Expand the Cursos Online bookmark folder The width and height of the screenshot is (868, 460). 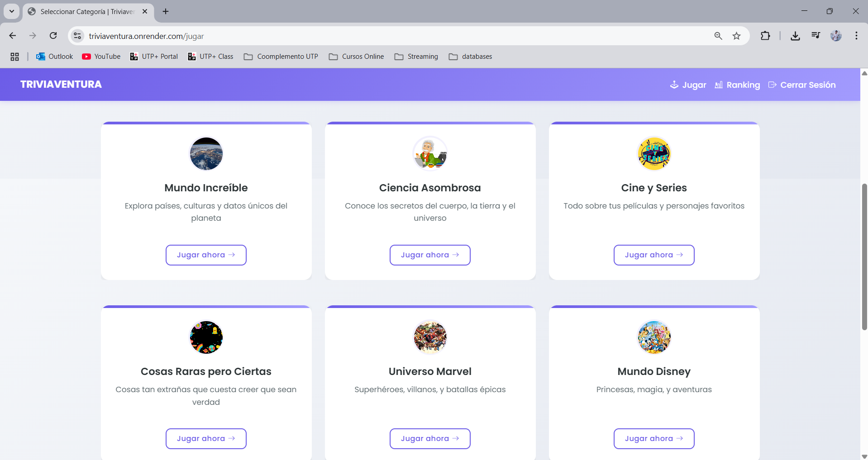(356, 57)
